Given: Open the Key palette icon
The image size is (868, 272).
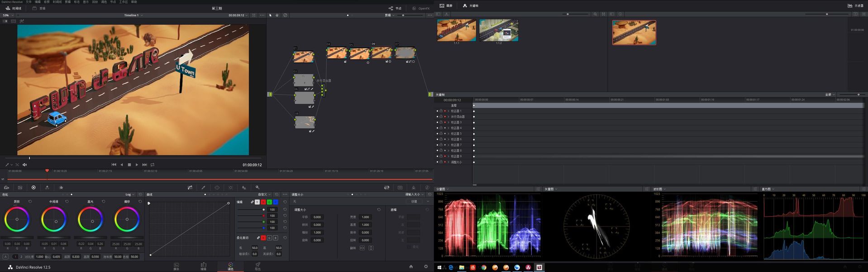Looking at the screenshot, I should (258, 187).
